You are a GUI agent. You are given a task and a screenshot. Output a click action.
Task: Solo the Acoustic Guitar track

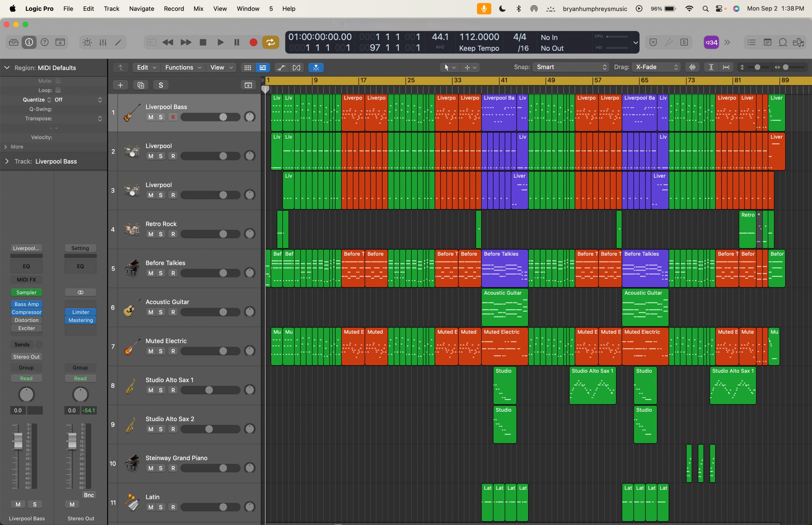(x=160, y=312)
